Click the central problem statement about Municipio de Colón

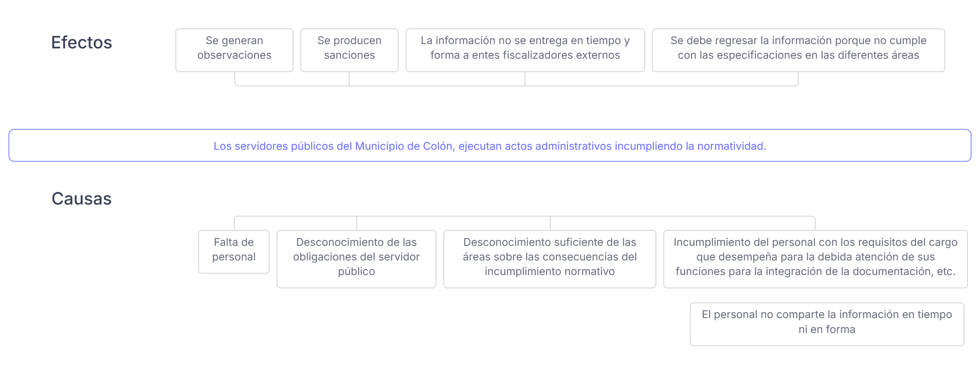coord(490,146)
